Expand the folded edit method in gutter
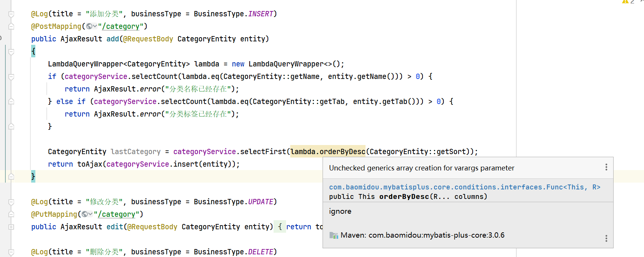 (11, 227)
